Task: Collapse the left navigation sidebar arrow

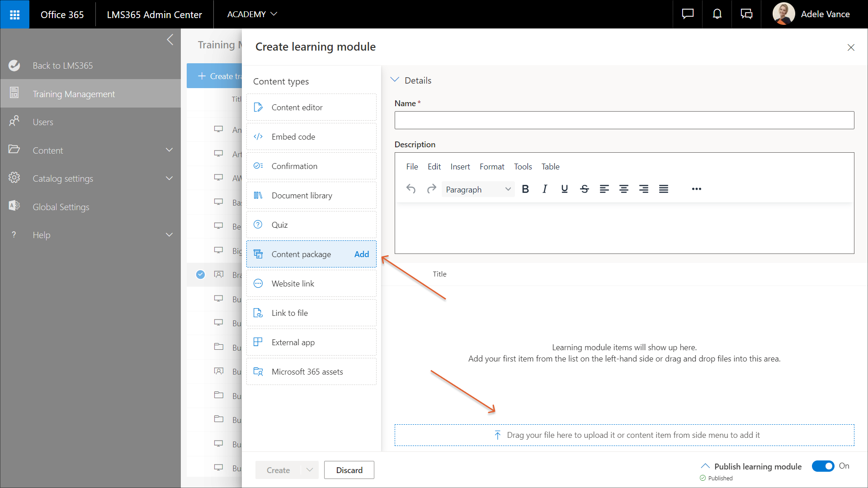Action: pyautogui.click(x=170, y=40)
